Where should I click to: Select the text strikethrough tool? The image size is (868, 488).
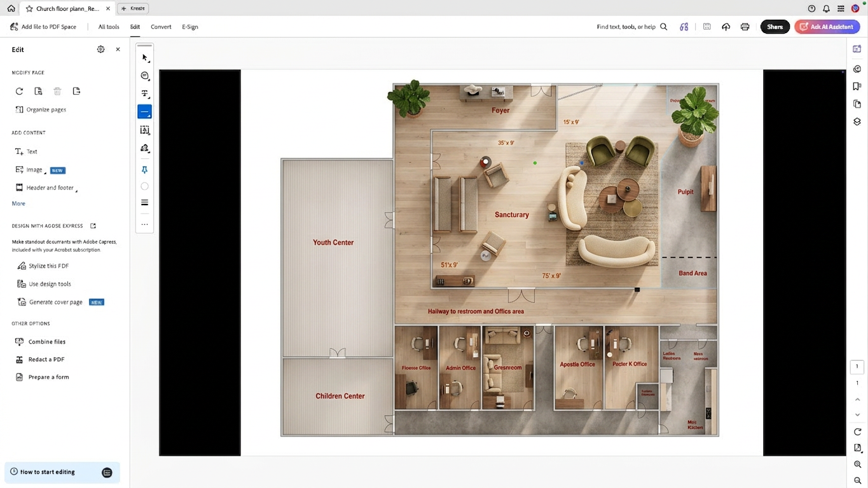(x=144, y=93)
